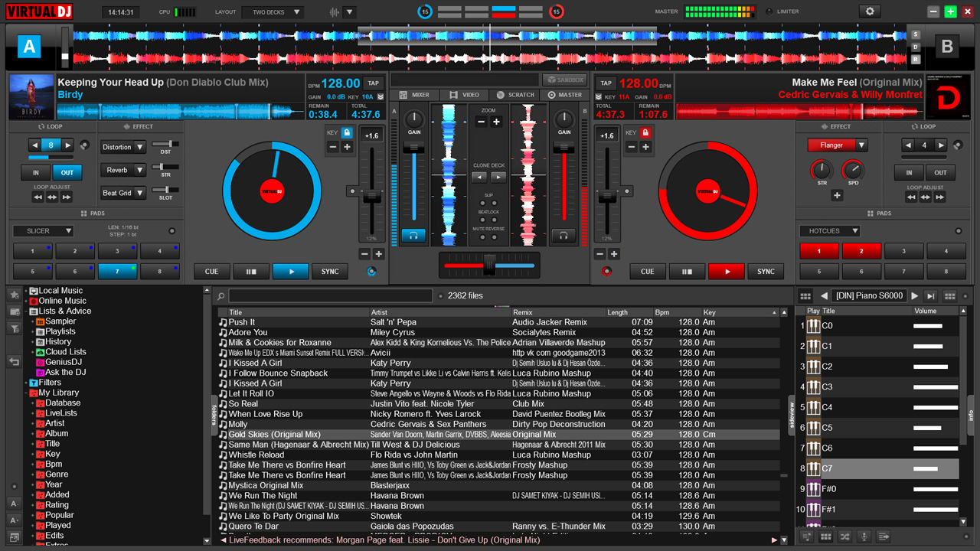Click the microphone icon in sampler bottom bar
The width and height of the screenshot is (980, 551).
864,537
